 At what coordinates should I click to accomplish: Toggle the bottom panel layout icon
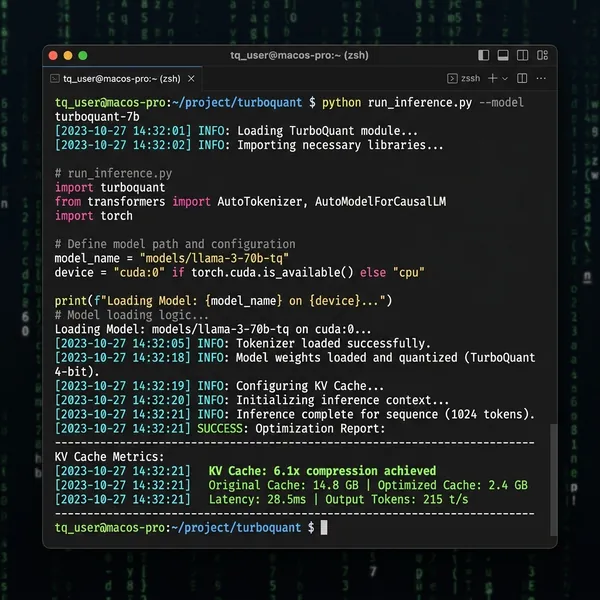[503, 55]
